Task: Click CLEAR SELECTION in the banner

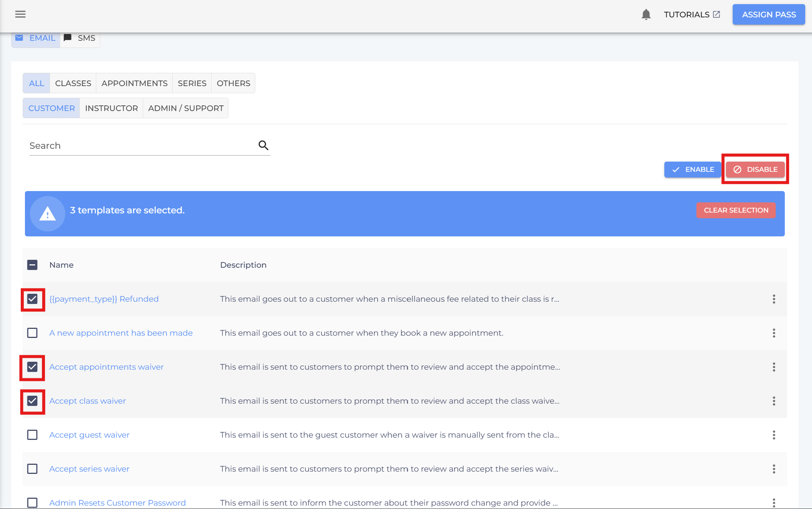Action: pyautogui.click(x=736, y=210)
